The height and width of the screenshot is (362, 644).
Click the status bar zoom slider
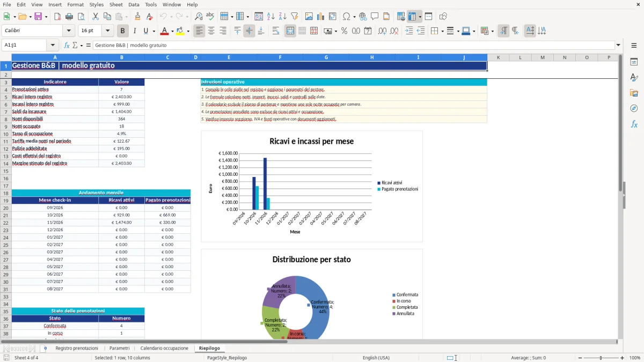click(x=601, y=358)
